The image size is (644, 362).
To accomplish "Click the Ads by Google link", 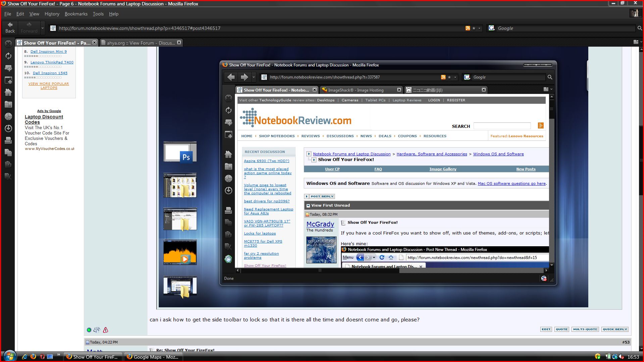I will click(x=49, y=111).
